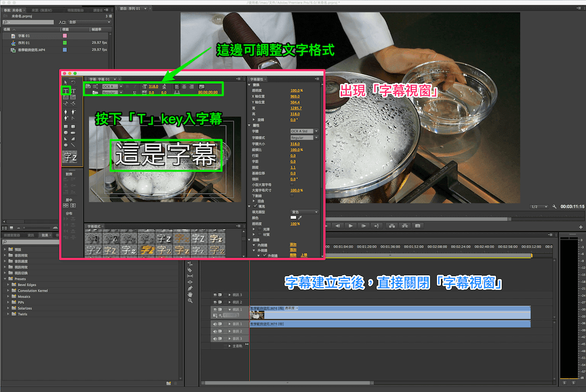
Task: Open monitor settings wrench icon
Action: 554,206
